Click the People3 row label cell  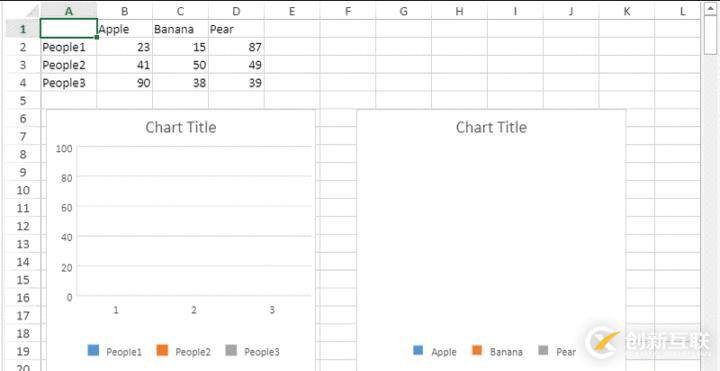pyautogui.click(x=68, y=83)
